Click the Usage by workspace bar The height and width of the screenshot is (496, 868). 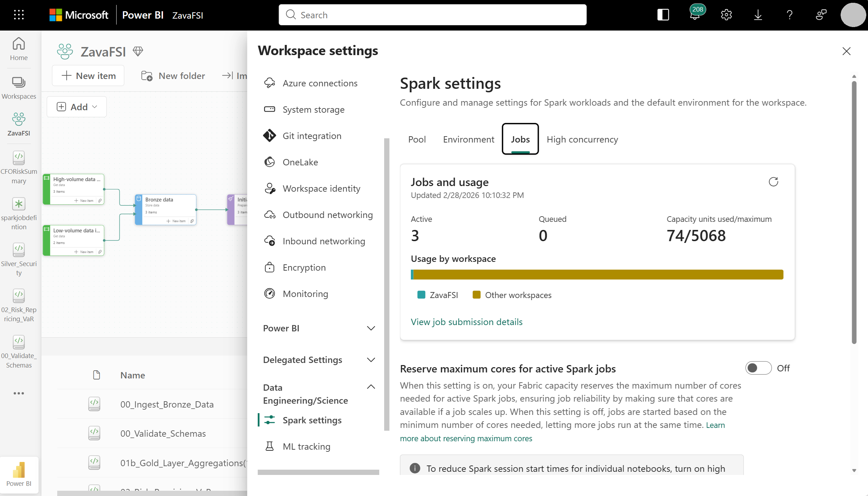click(x=597, y=274)
